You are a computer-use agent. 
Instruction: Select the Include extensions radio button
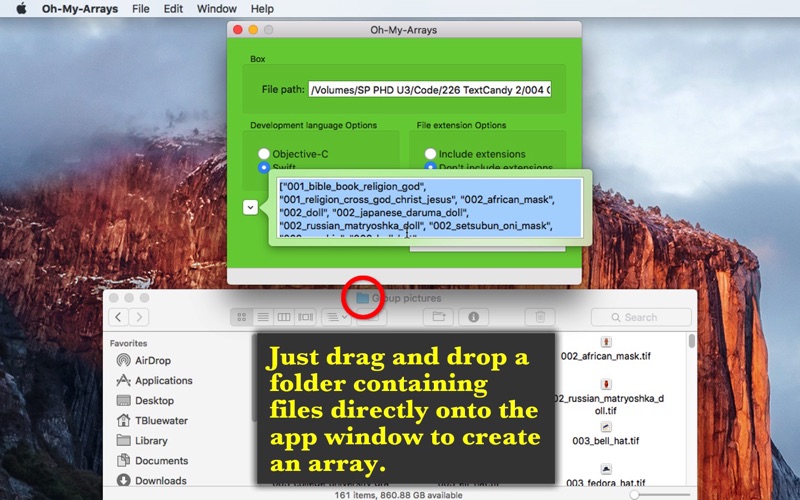pos(430,154)
